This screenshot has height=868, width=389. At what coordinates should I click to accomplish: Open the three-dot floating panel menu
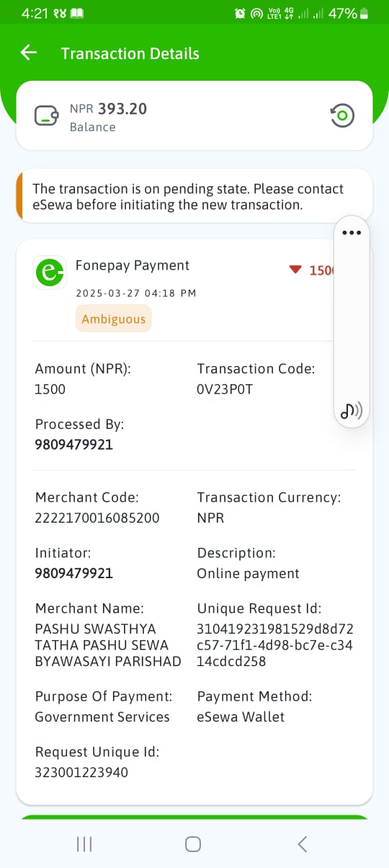[x=351, y=232]
